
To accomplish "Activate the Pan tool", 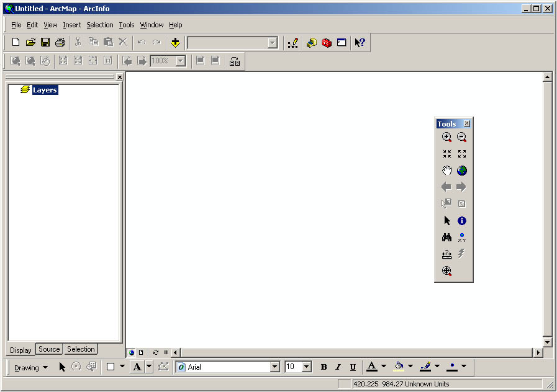I will click(446, 170).
